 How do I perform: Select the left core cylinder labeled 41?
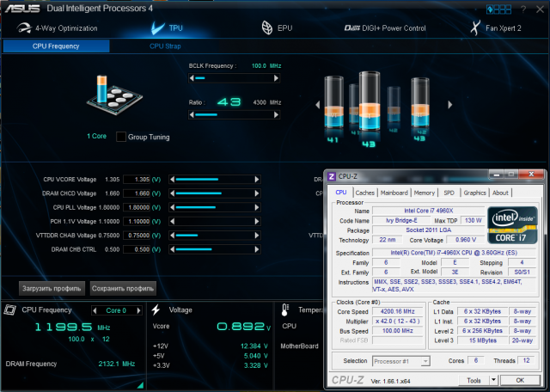[333, 102]
